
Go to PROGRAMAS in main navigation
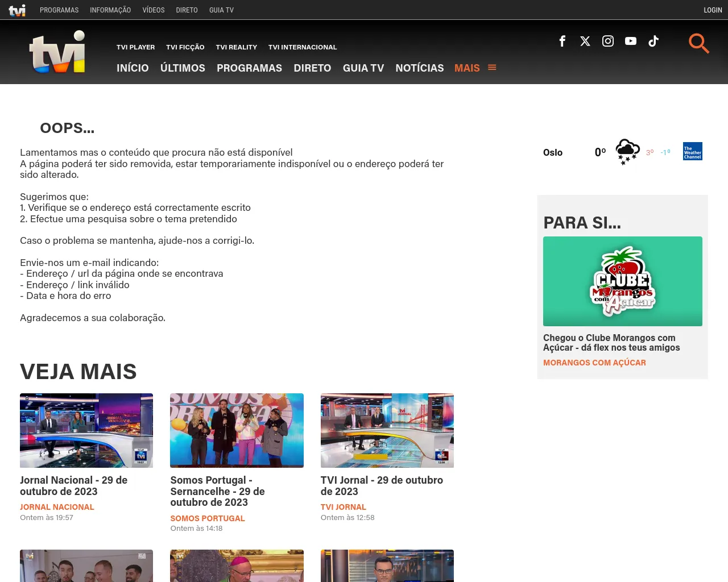249,68
